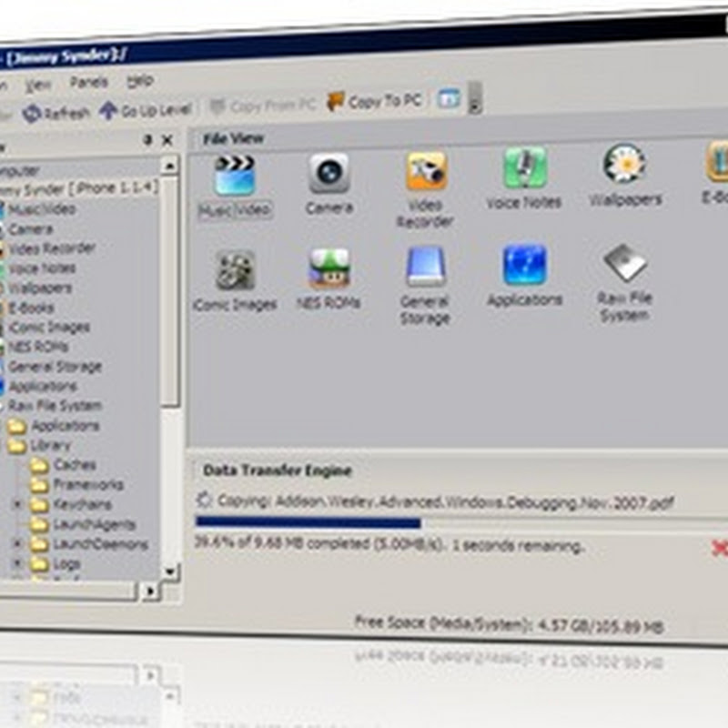Select NES ROMs in the tree
The image size is (728, 728).
[x=38, y=347]
